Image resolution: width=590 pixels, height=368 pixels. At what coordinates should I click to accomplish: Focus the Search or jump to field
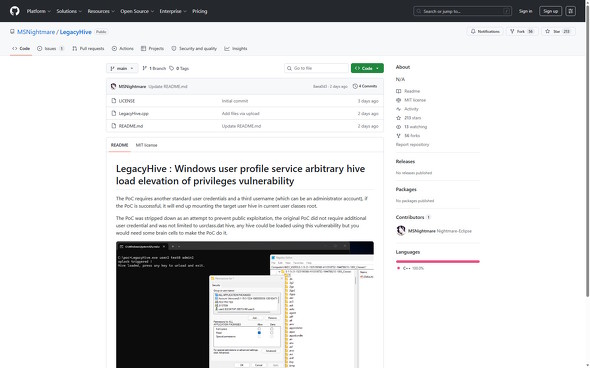[462, 11]
